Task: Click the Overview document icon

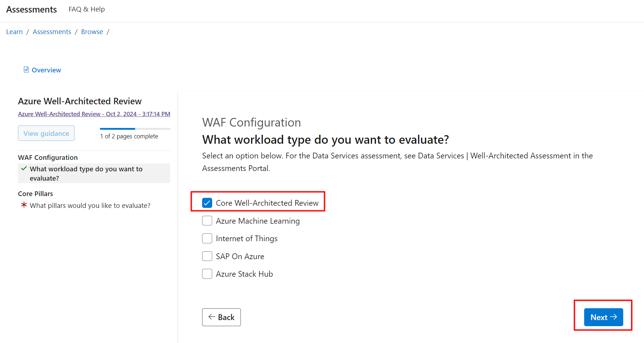Action: pos(26,70)
